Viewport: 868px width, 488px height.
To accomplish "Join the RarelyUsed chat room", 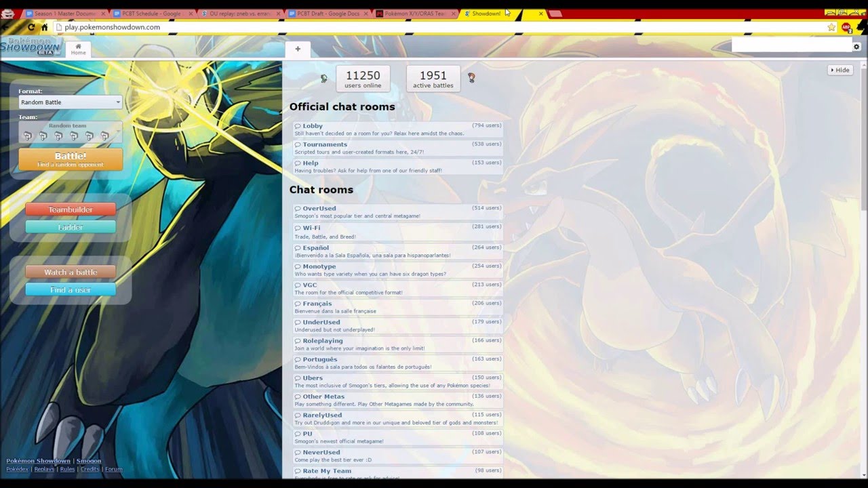I will coord(398,419).
